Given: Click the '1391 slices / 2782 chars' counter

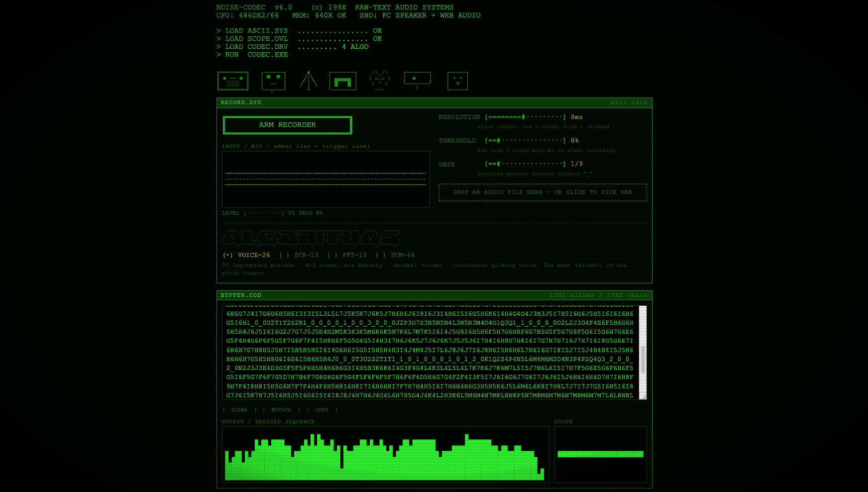Looking at the screenshot, I should point(599,295).
